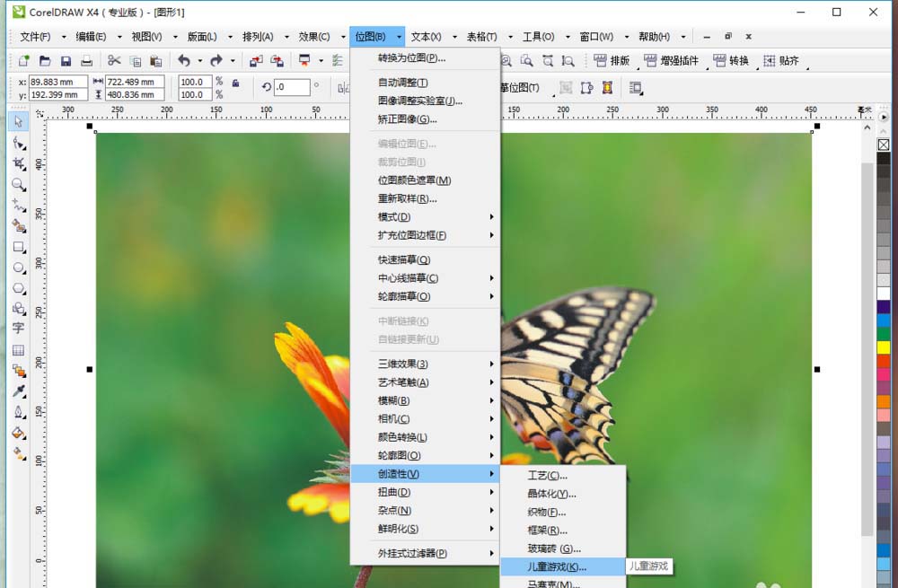Select the Shape tool
Screen dimensions: 898x588
coord(19,143)
